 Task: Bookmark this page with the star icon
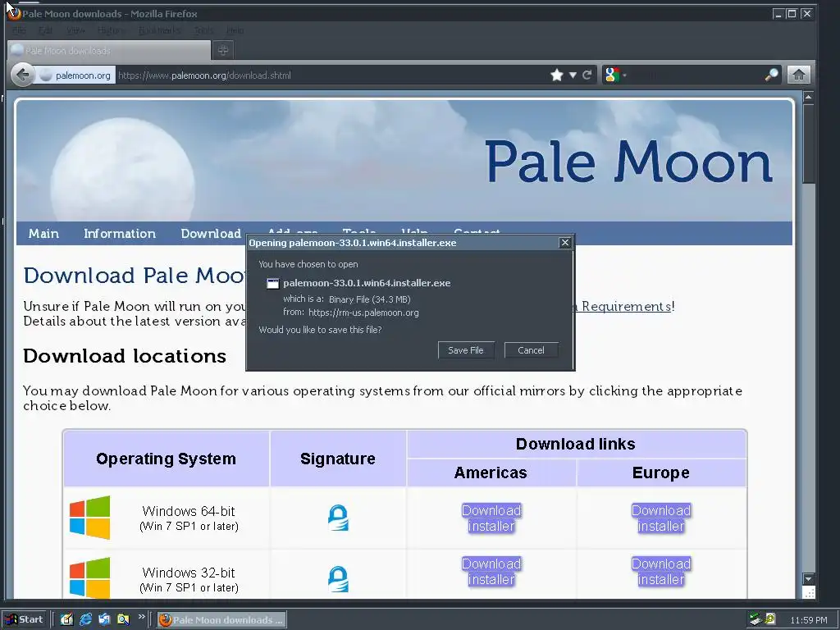coord(557,75)
